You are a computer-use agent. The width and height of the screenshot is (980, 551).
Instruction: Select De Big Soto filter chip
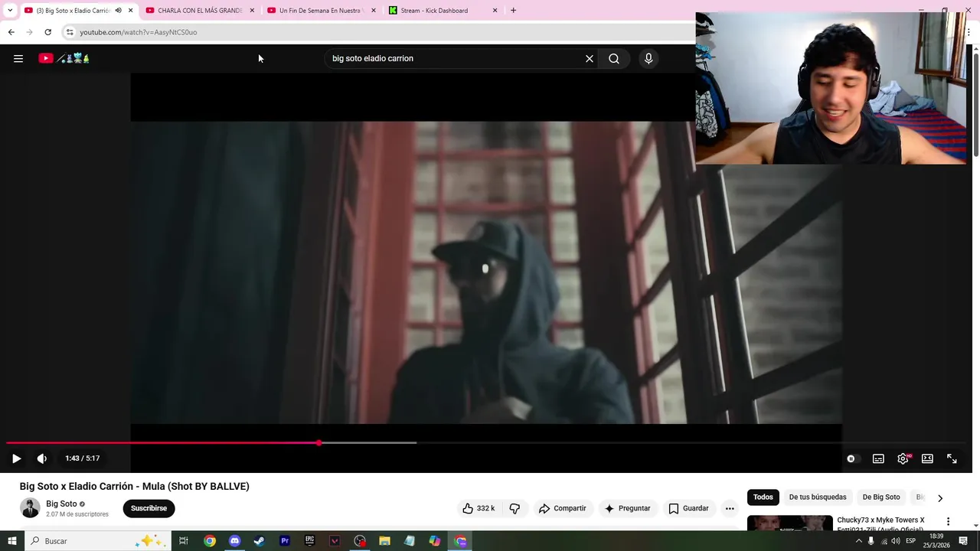881,497
